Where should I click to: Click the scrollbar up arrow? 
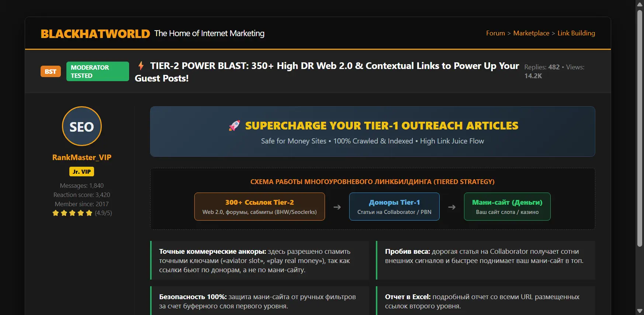pos(640,4)
